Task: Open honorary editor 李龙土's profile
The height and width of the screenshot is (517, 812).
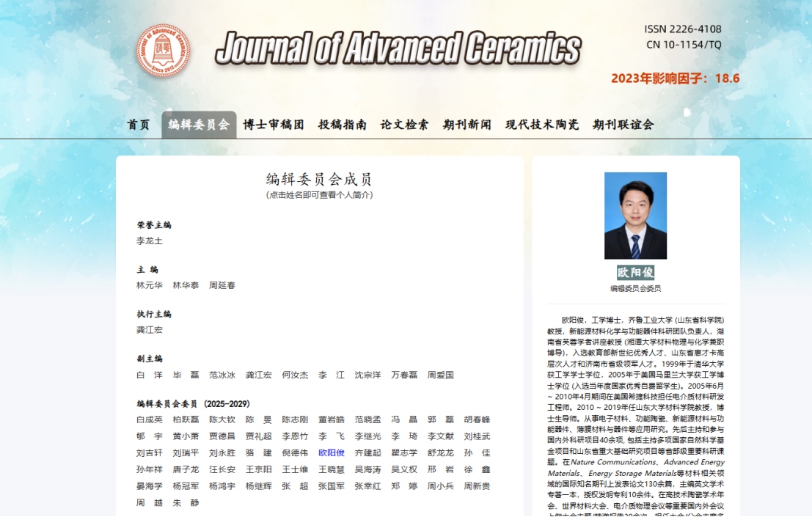Action: pyautogui.click(x=150, y=241)
